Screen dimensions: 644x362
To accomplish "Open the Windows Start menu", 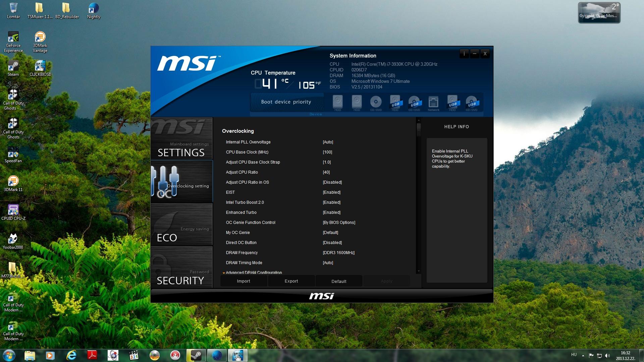I will pyautogui.click(x=9, y=355).
